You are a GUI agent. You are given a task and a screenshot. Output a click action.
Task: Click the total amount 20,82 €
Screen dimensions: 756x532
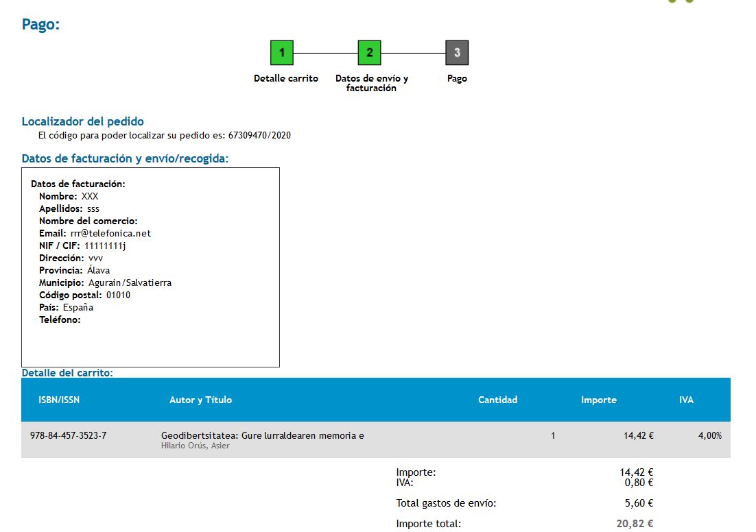(x=635, y=524)
